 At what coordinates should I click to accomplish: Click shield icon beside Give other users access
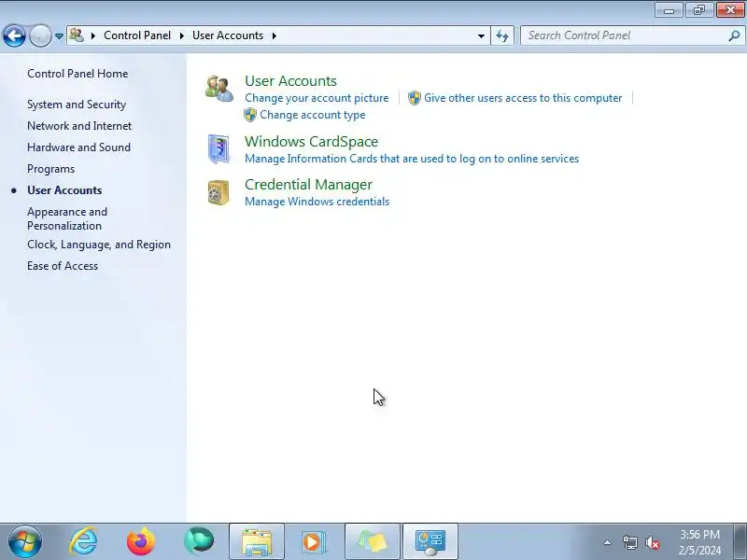[x=414, y=98]
